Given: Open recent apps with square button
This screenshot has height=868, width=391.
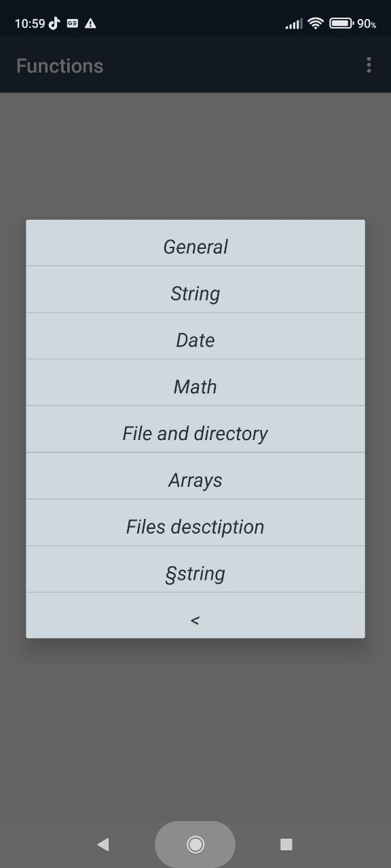Looking at the screenshot, I should 286,844.
